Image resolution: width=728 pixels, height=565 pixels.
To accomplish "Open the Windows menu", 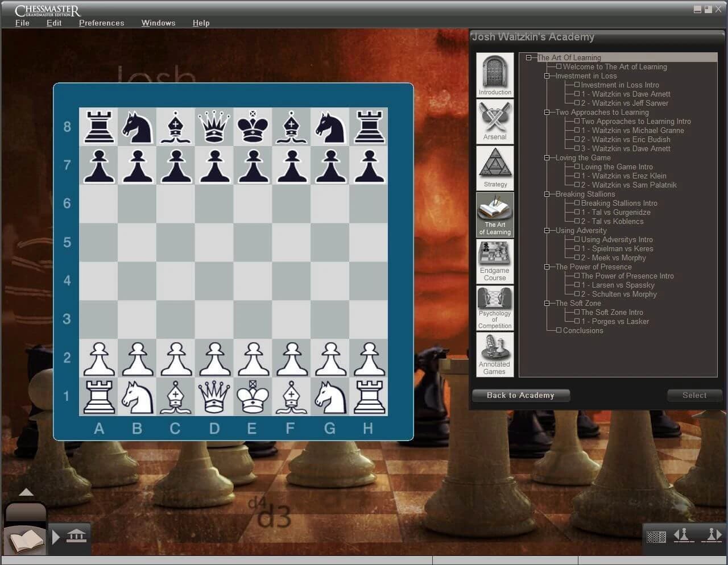I will [x=158, y=23].
